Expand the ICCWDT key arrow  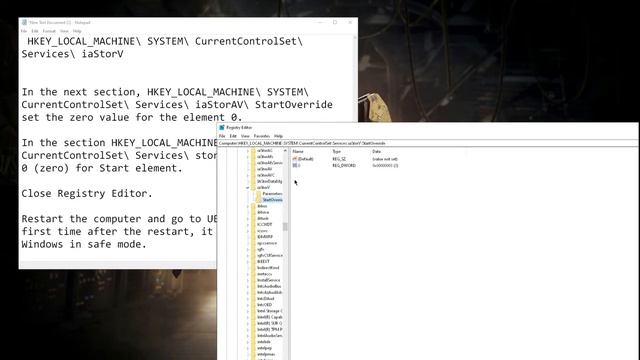click(x=248, y=224)
